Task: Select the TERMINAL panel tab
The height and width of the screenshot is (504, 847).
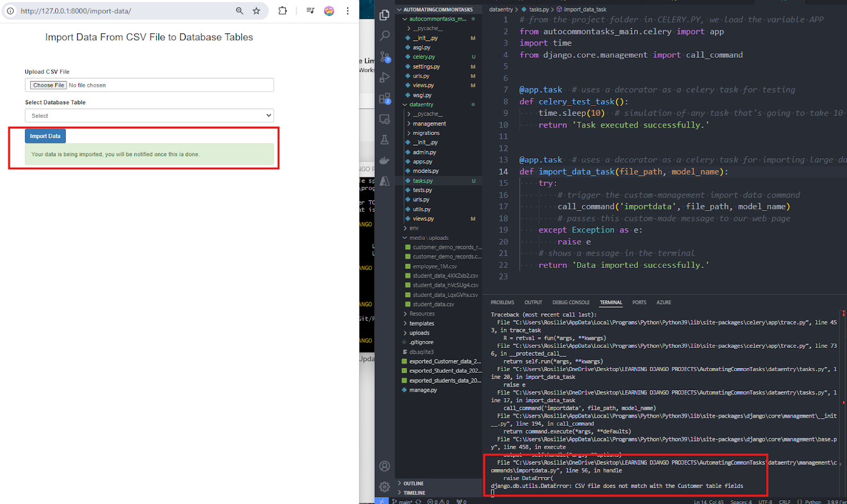Action: tap(611, 303)
